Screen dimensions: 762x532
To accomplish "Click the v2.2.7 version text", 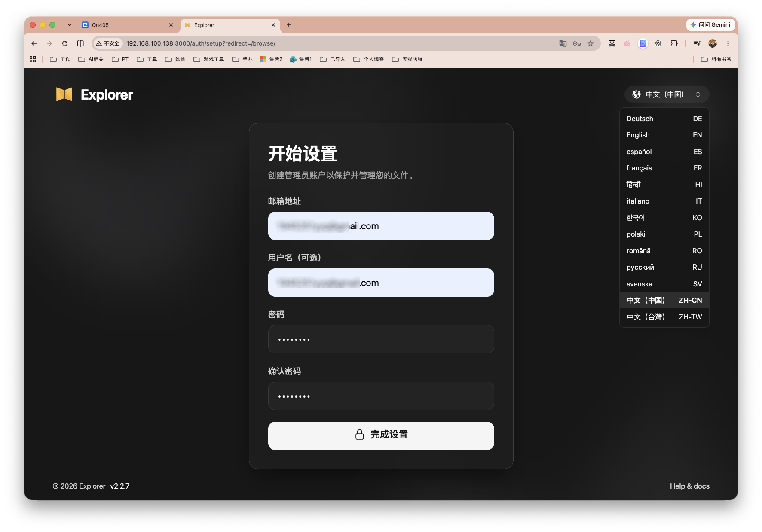I will pos(120,486).
